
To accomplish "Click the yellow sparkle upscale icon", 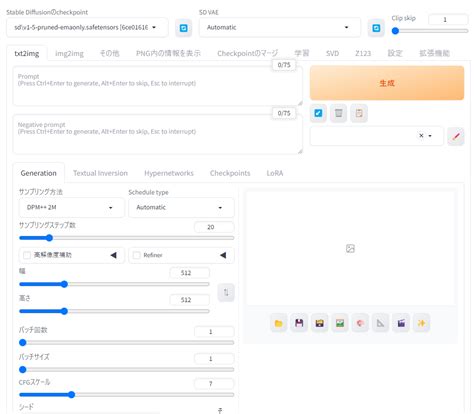I will [421, 323].
